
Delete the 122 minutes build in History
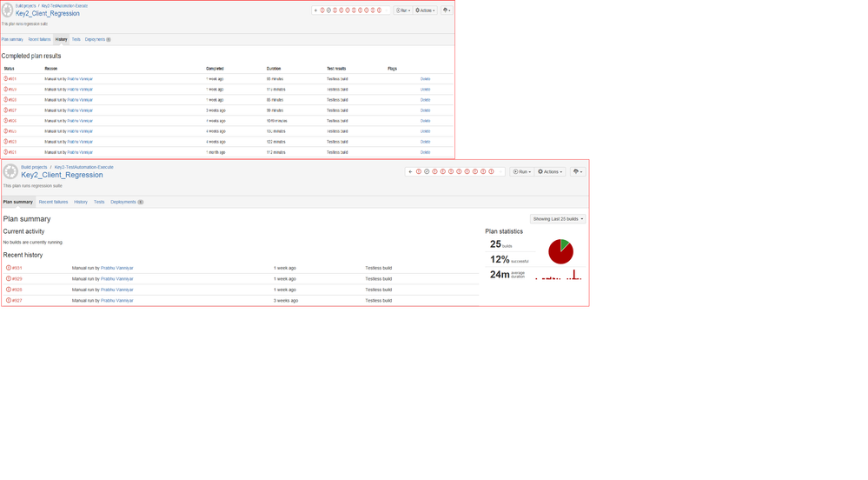click(425, 142)
